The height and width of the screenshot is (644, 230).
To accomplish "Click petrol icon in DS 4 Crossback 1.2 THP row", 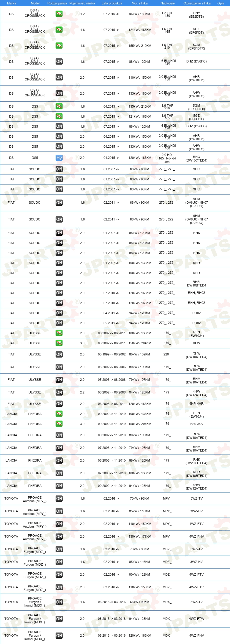I will tap(59, 14).
